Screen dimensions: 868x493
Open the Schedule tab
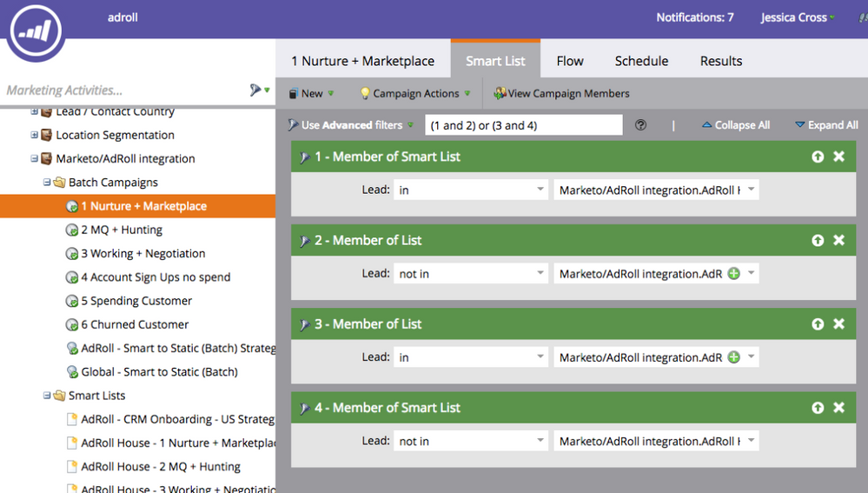(x=641, y=61)
